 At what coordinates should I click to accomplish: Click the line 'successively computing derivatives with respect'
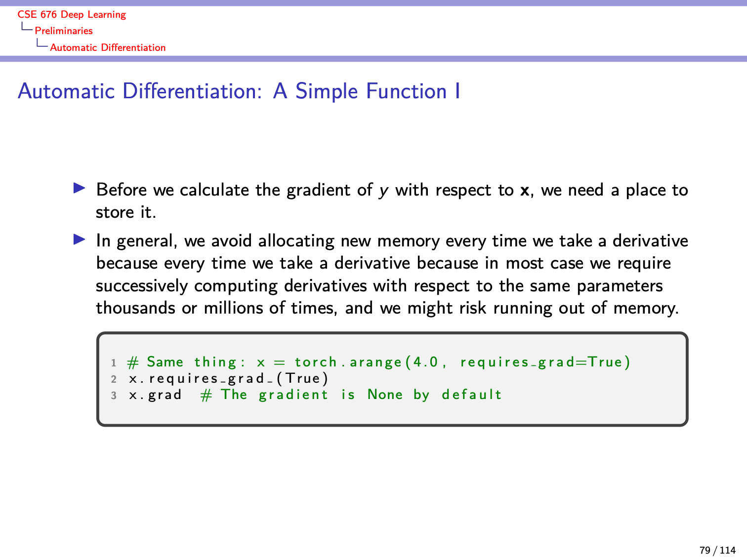(x=379, y=285)
